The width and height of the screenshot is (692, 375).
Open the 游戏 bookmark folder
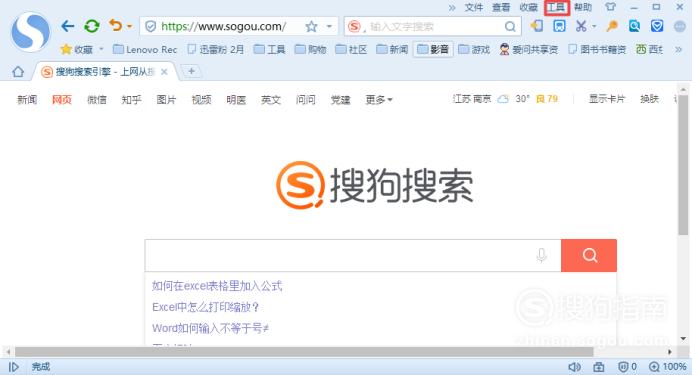pyautogui.click(x=474, y=49)
